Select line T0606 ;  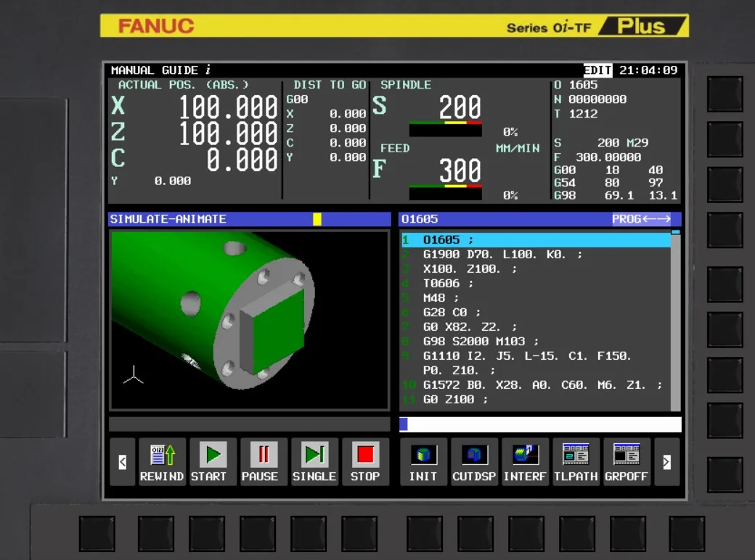pyautogui.click(x=536, y=284)
